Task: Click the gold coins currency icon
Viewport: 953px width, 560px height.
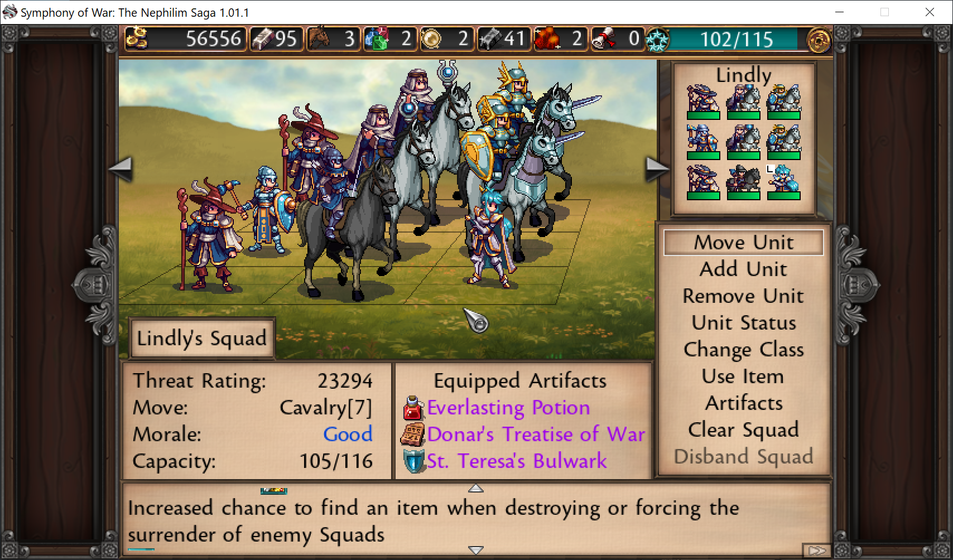Action: [x=137, y=38]
